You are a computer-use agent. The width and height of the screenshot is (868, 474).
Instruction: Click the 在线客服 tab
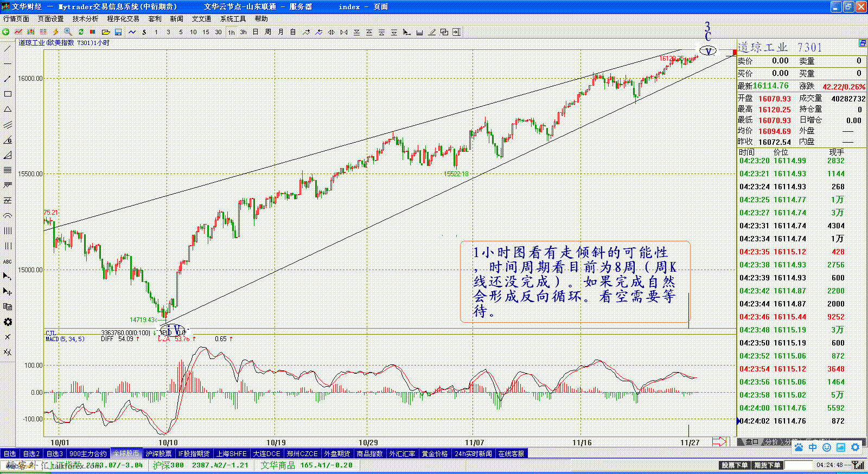pyautogui.click(x=511, y=453)
